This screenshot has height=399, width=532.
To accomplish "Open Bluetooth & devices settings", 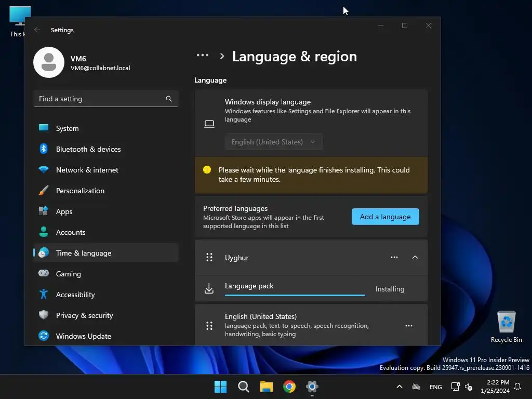I will [x=106, y=149].
